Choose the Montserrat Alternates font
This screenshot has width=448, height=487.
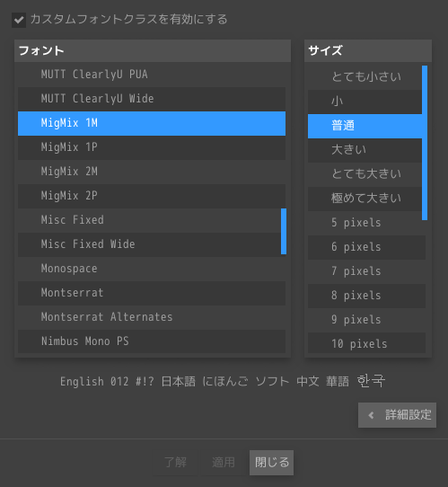(152, 317)
